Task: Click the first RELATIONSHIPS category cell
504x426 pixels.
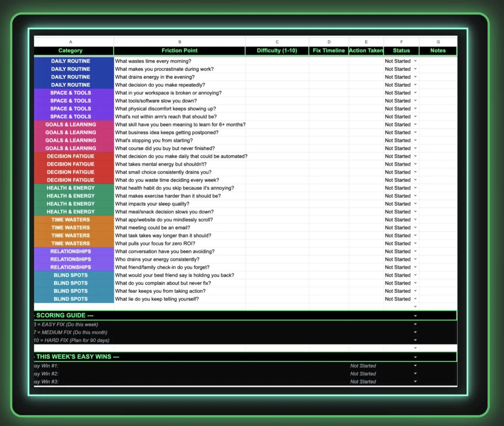Action: (71, 251)
